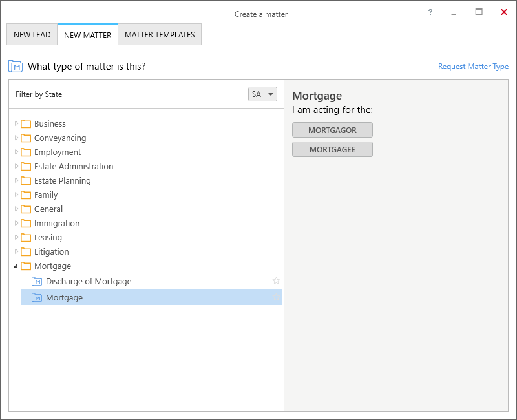Click the Estate Planning folder icon
517x420 pixels.
pos(26,181)
